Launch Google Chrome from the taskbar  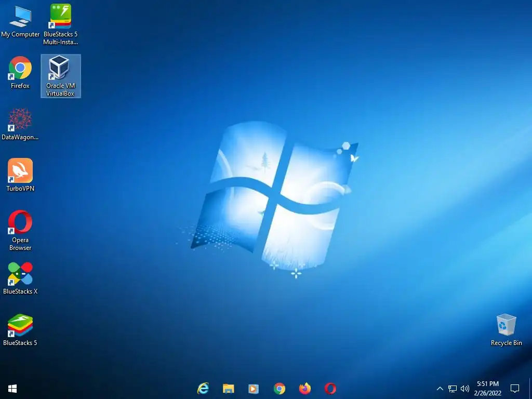(279, 389)
